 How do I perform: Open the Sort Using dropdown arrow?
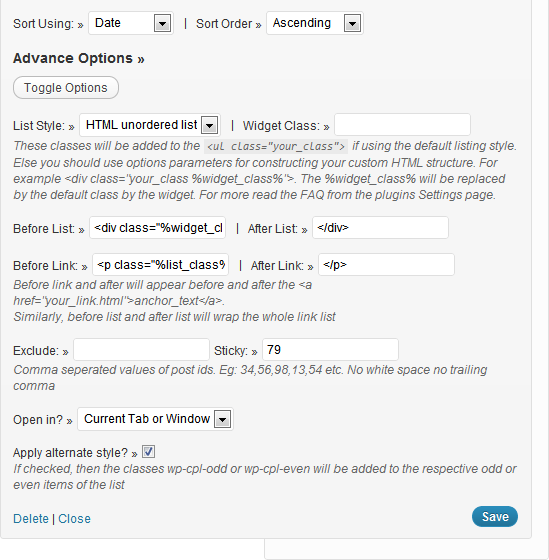click(x=163, y=24)
